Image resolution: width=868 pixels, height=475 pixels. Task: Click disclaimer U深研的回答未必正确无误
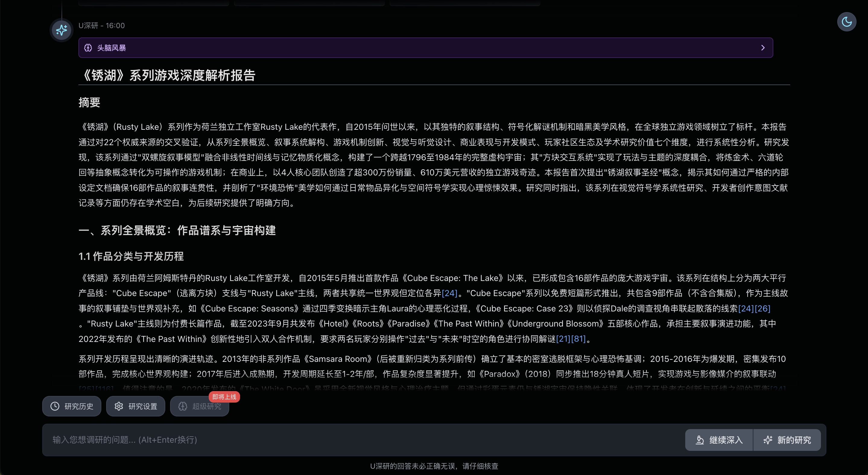434,466
